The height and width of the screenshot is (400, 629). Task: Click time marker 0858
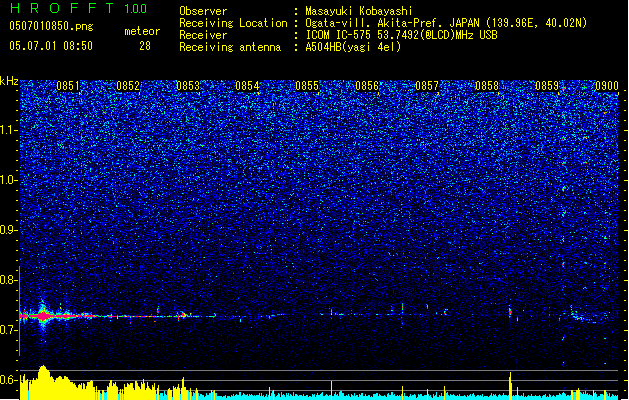[x=487, y=86]
